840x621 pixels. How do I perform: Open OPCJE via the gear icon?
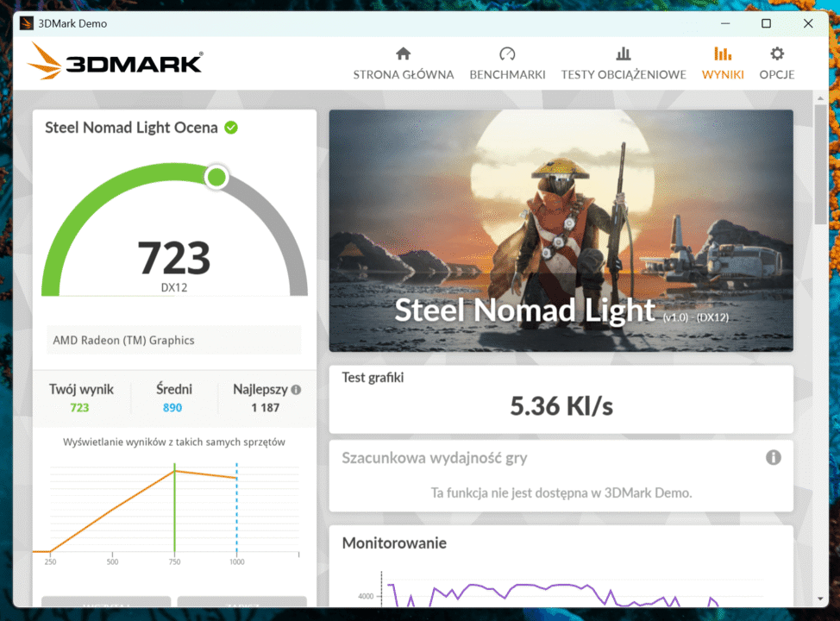pos(775,53)
